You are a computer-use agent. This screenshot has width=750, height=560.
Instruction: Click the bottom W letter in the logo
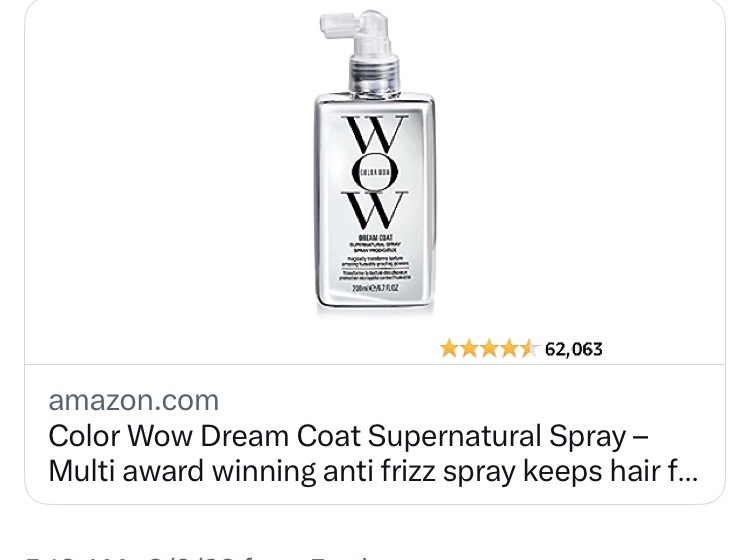point(375,210)
